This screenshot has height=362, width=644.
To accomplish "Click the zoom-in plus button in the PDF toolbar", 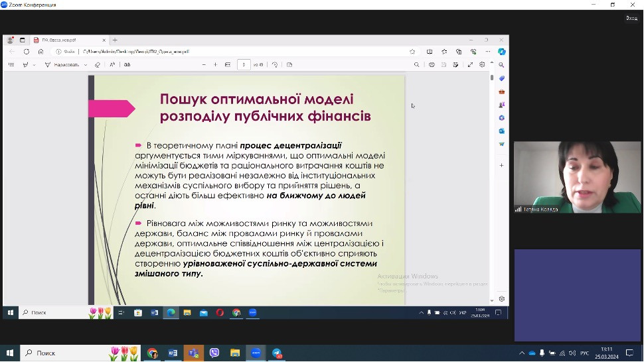I will tap(215, 65).
